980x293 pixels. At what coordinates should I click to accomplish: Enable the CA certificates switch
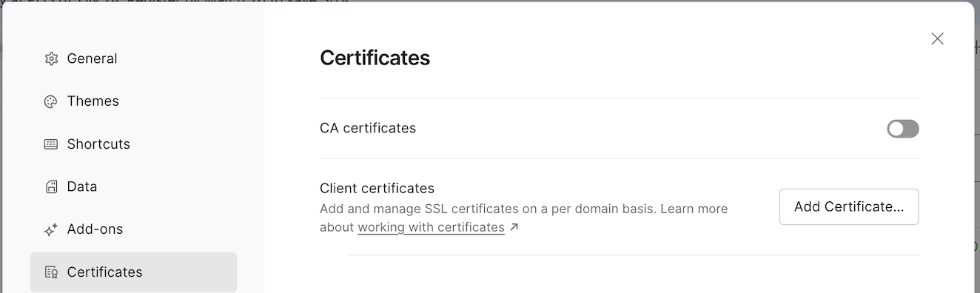click(903, 129)
